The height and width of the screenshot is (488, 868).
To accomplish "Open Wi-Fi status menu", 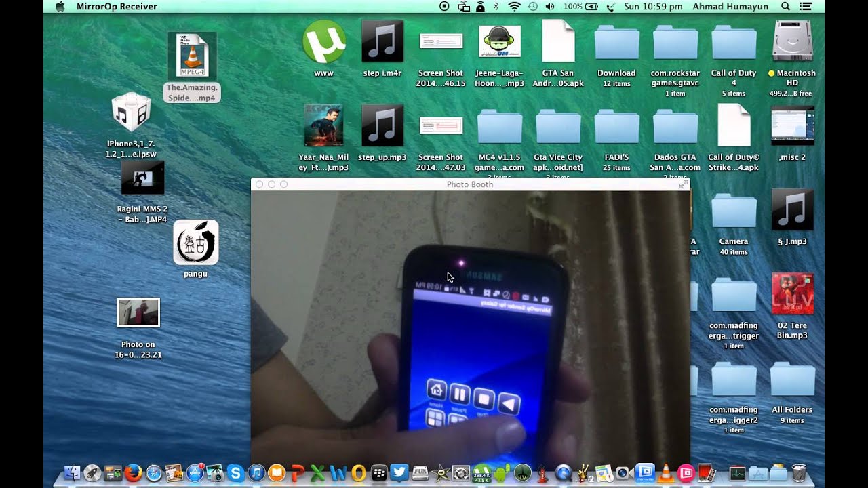I will [x=514, y=6].
